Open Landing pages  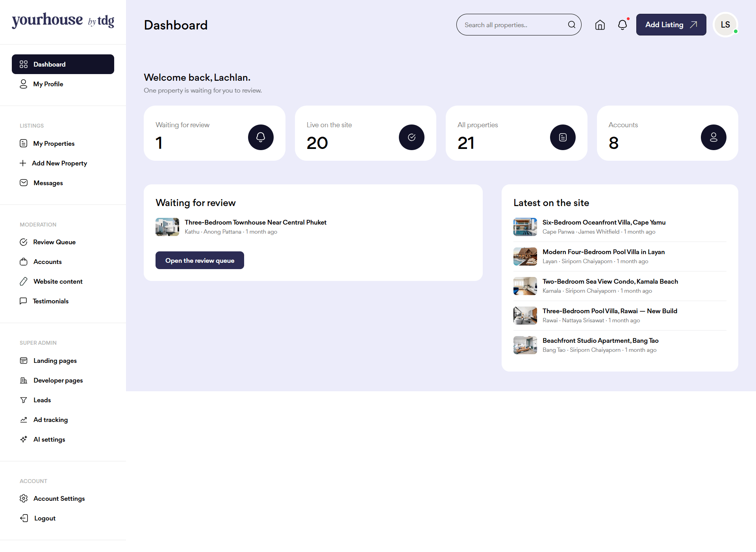(63, 361)
